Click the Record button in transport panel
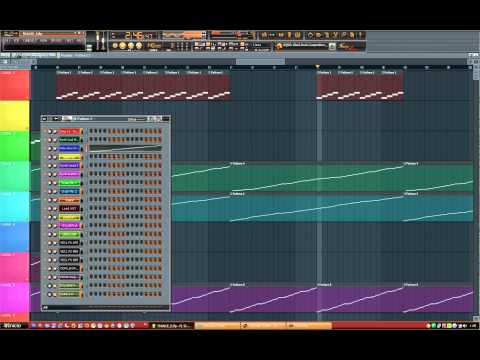 click(139, 46)
